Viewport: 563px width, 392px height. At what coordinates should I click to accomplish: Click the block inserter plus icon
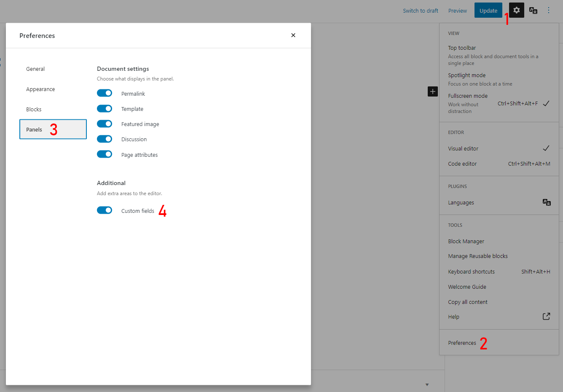(432, 91)
